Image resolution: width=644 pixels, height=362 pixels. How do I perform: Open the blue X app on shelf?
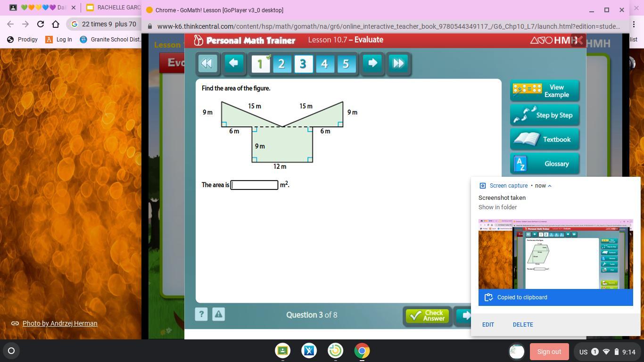click(309, 351)
